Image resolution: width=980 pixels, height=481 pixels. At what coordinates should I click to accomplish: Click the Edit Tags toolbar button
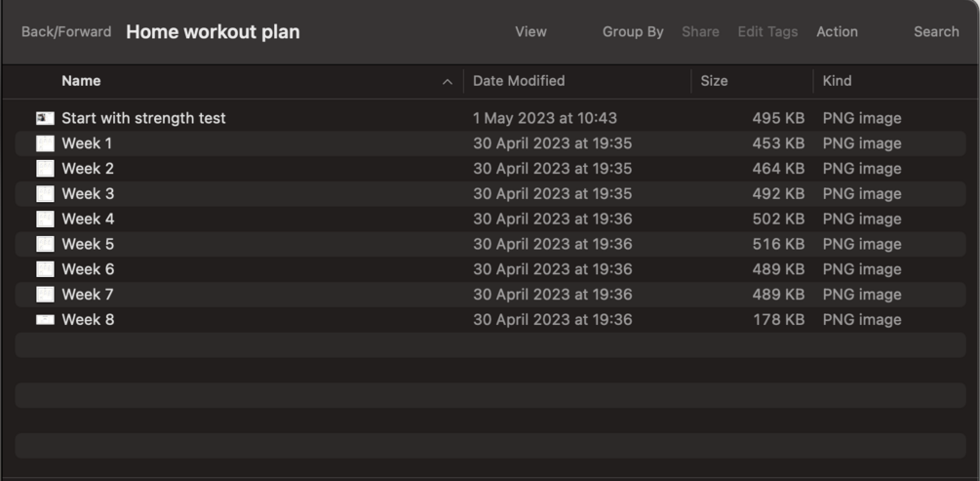pos(767,32)
